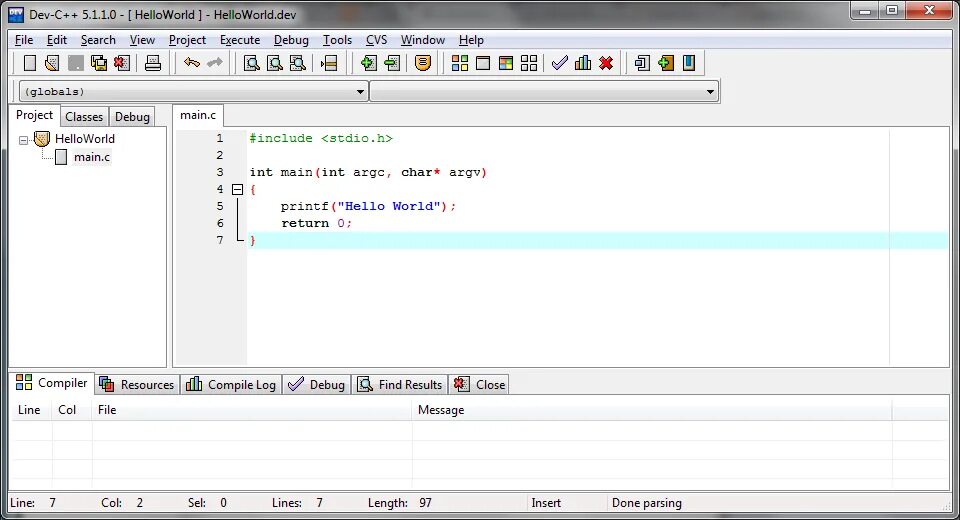This screenshot has height=520, width=960.
Task: Switch to the bottom Debug tab
Action: tap(317, 385)
